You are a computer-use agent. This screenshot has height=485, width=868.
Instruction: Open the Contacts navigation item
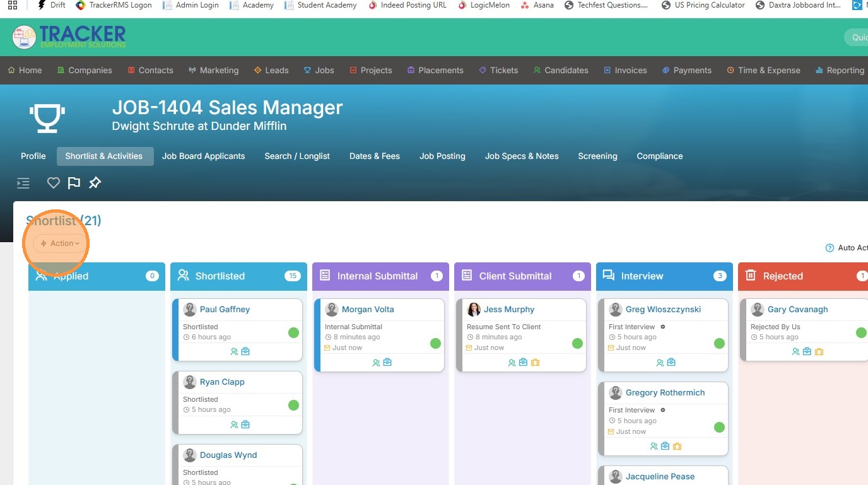pos(150,71)
